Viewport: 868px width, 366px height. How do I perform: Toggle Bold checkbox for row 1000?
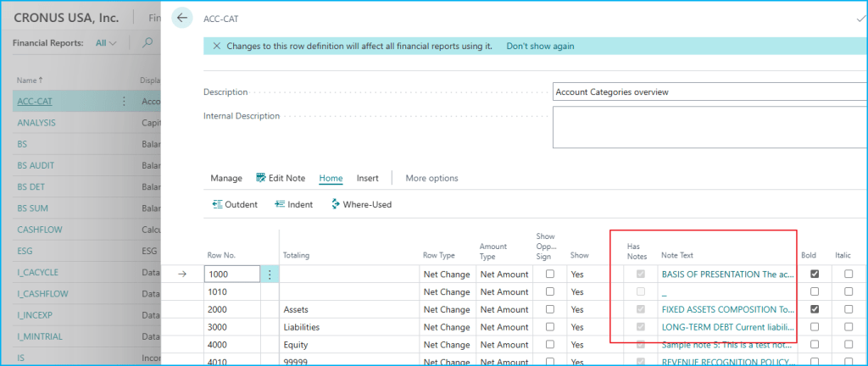[x=815, y=274]
